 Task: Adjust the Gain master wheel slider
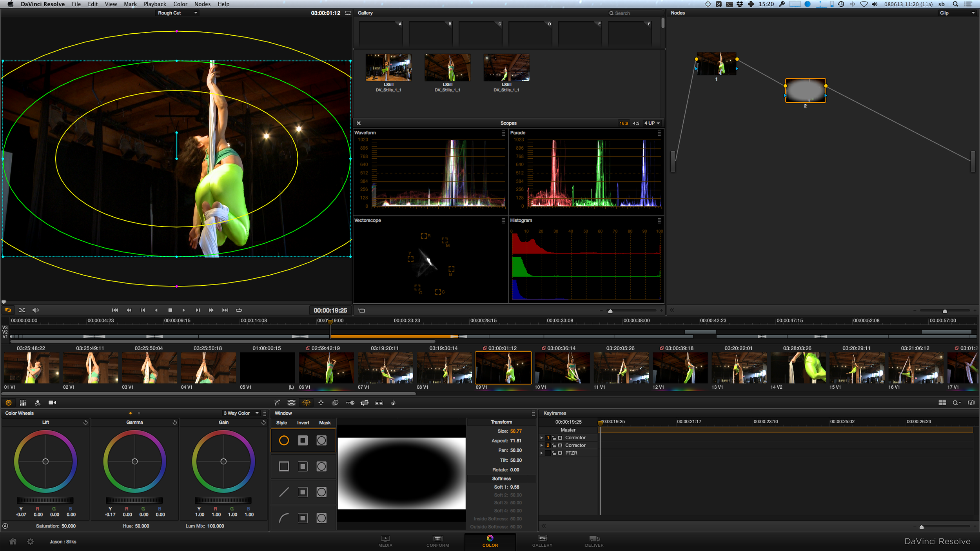coord(223,500)
